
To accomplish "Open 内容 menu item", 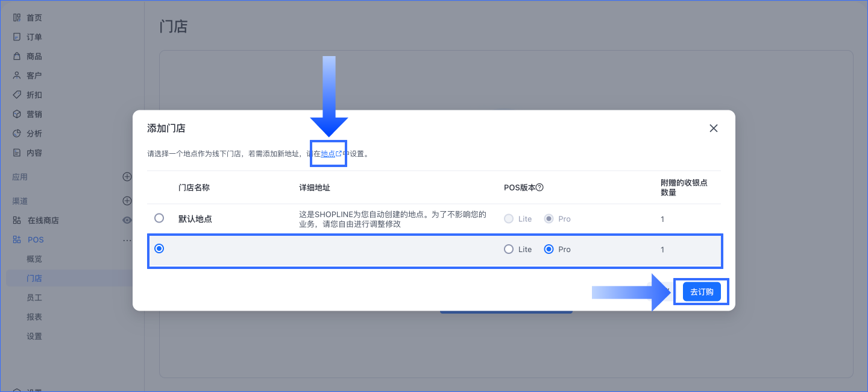I will 34,153.
